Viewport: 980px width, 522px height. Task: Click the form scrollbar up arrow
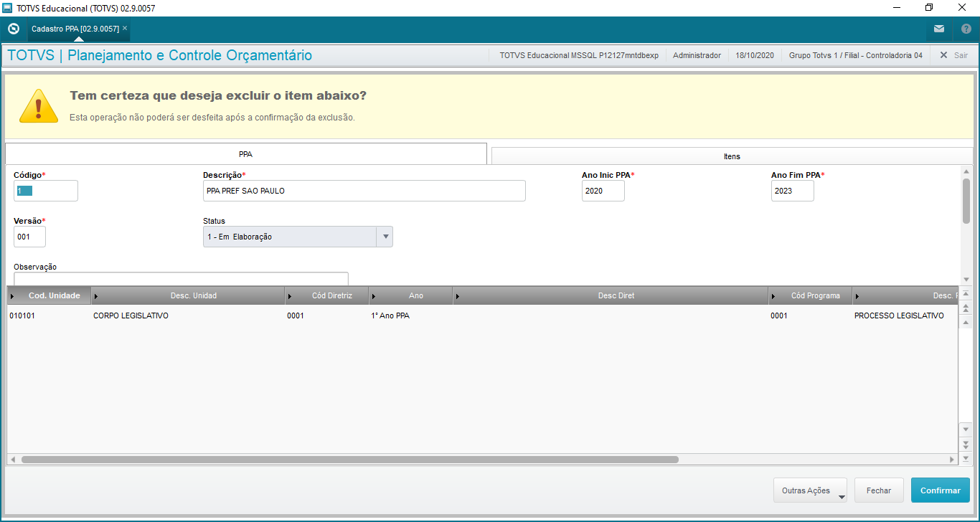966,171
